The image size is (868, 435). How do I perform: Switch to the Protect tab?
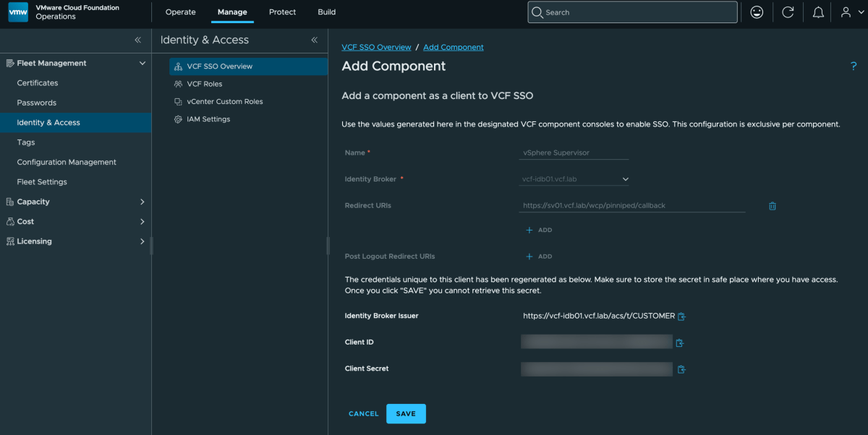pyautogui.click(x=282, y=12)
